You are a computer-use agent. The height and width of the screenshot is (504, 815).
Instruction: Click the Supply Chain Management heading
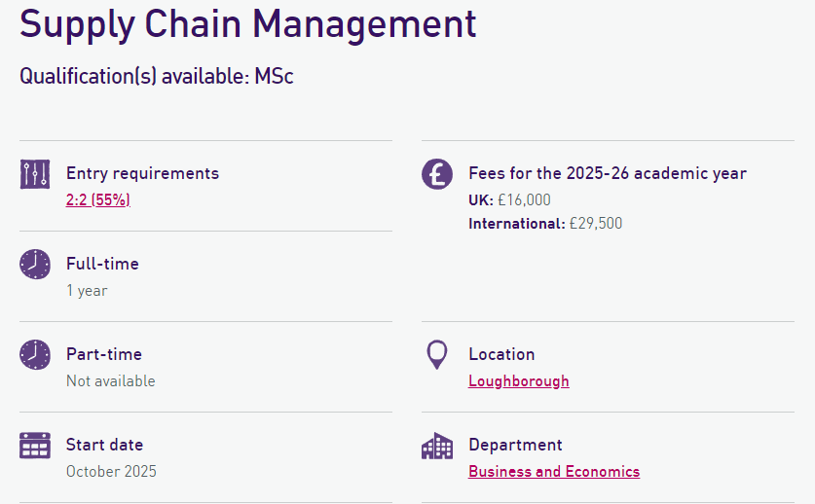point(248,23)
